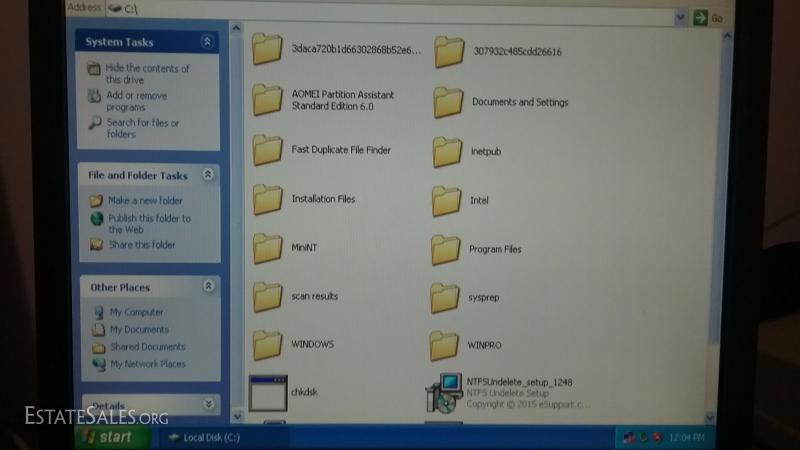
Task: Open the Address bar dropdown arrow
Action: pos(680,17)
